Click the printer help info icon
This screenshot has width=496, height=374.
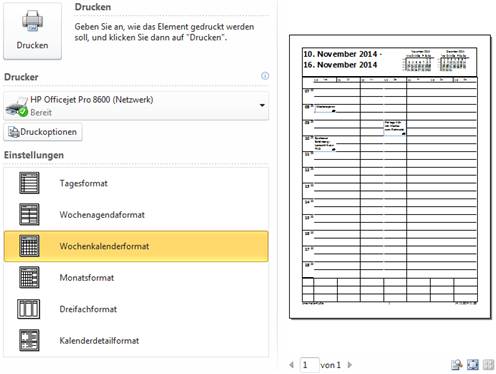point(265,76)
